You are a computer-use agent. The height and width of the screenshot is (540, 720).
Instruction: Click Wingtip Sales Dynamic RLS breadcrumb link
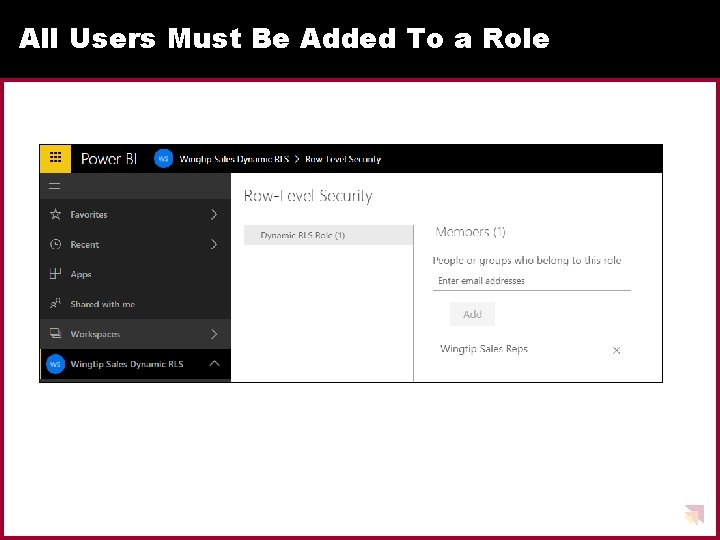[x=234, y=159]
